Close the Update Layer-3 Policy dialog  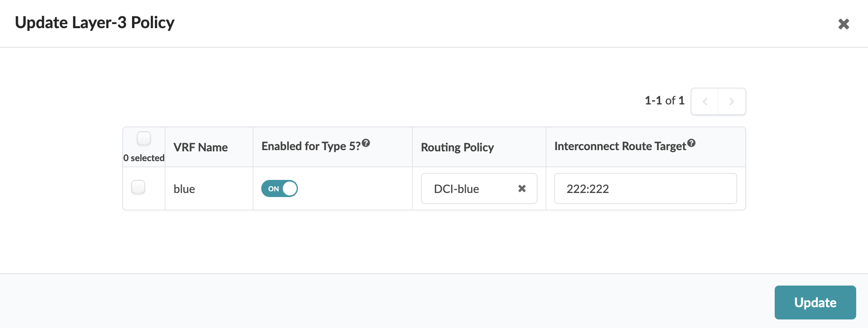click(x=844, y=24)
